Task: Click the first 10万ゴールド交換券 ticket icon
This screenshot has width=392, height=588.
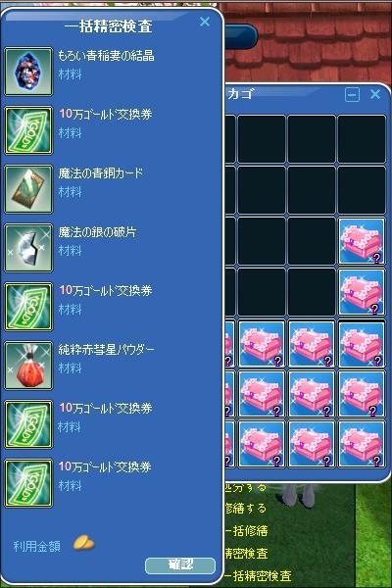Action: [x=28, y=130]
